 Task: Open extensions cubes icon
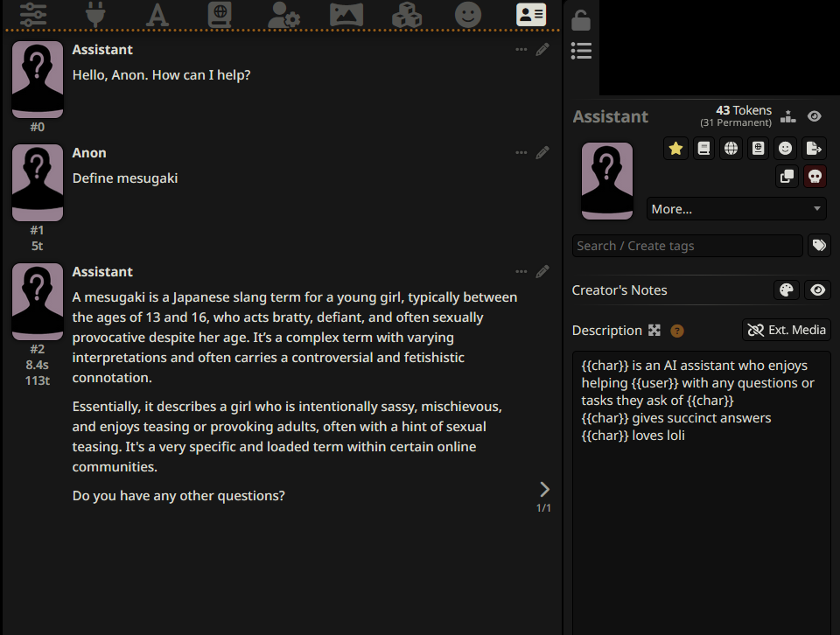(407, 14)
